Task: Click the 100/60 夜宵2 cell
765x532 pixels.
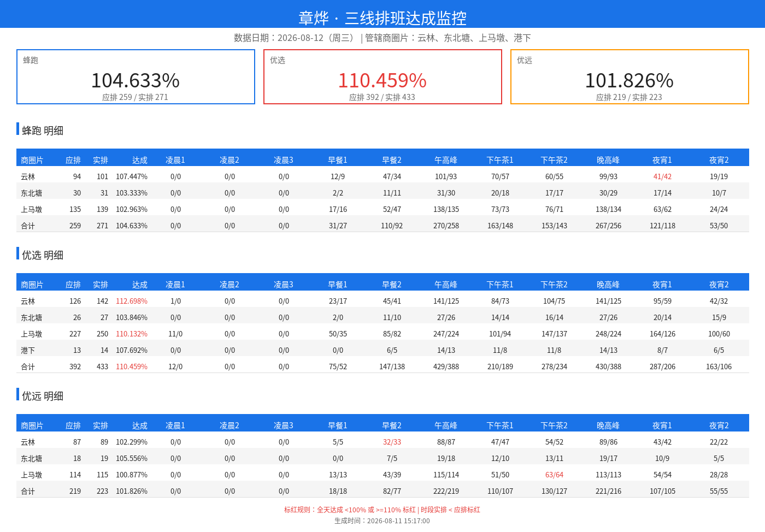Action: 719,334
